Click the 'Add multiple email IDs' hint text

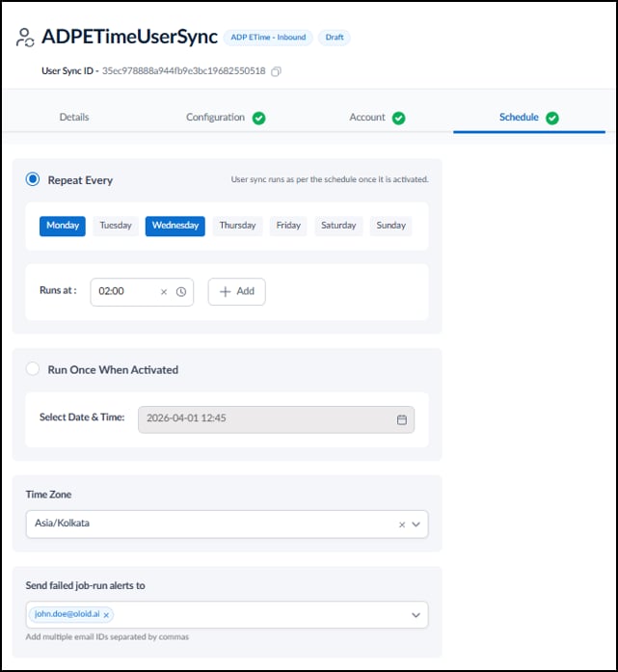click(107, 637)
